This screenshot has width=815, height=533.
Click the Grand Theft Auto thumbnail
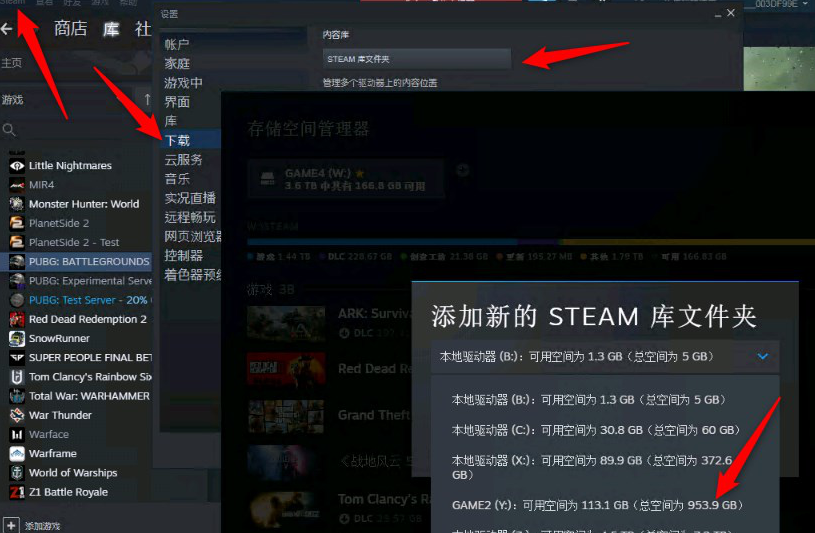tap(286, 416)
